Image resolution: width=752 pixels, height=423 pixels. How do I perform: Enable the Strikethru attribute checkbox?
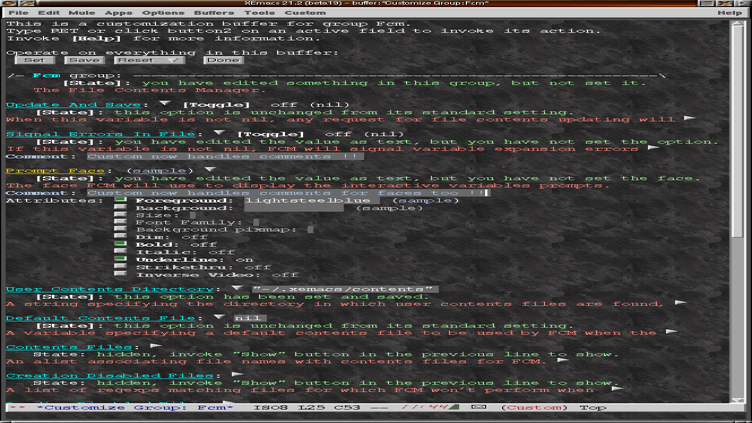pyautogui.click(x=120, y=266)
